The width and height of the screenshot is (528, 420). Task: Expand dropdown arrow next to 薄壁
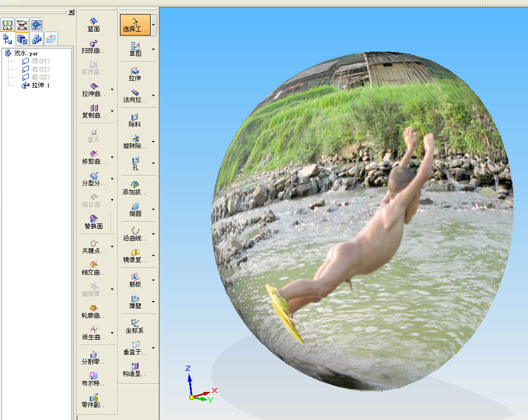coord(153,302)
